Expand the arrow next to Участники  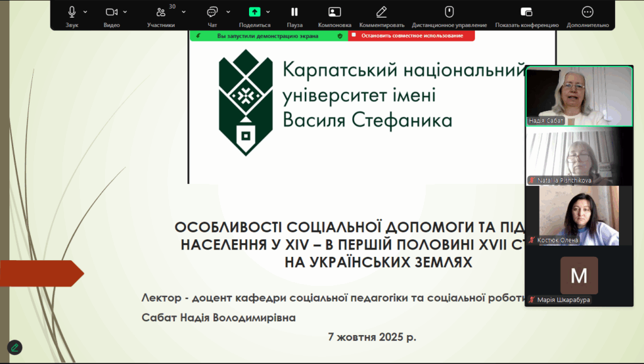pyautogui.click(x=184, y=12)
